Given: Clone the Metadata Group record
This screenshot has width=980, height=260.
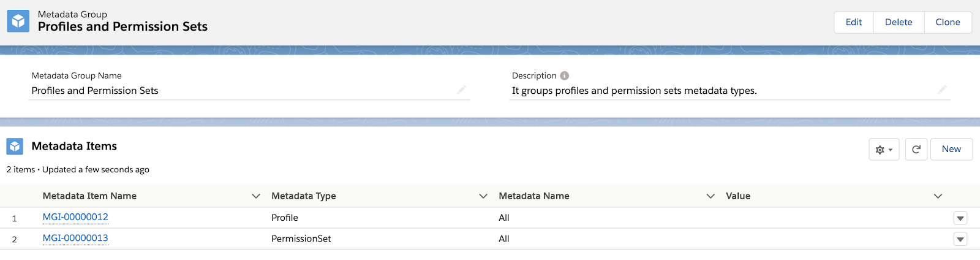Looking at the screenshot, I should point(948,22).
